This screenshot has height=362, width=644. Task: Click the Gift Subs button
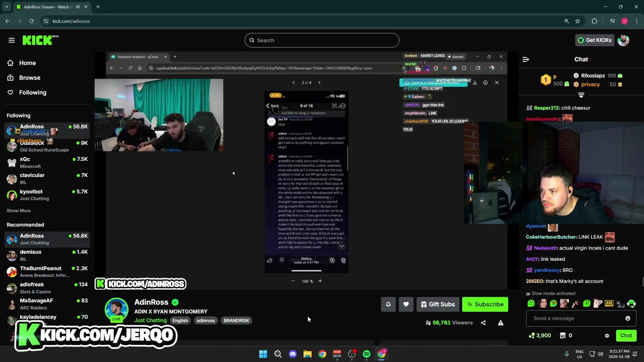click(x=438, y=304)
